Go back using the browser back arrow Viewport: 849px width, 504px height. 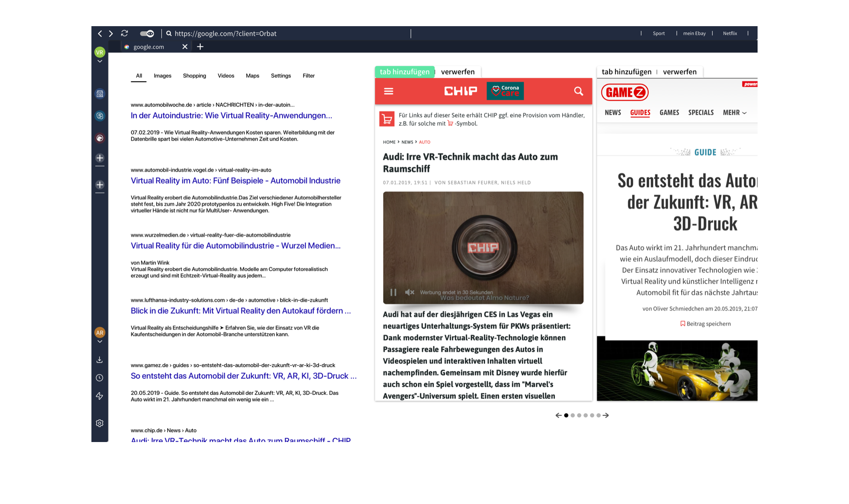click(100, 34)
